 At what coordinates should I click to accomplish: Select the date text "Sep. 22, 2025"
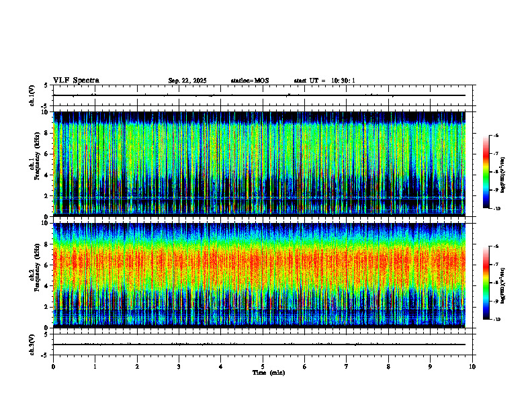tap(187, 81)
